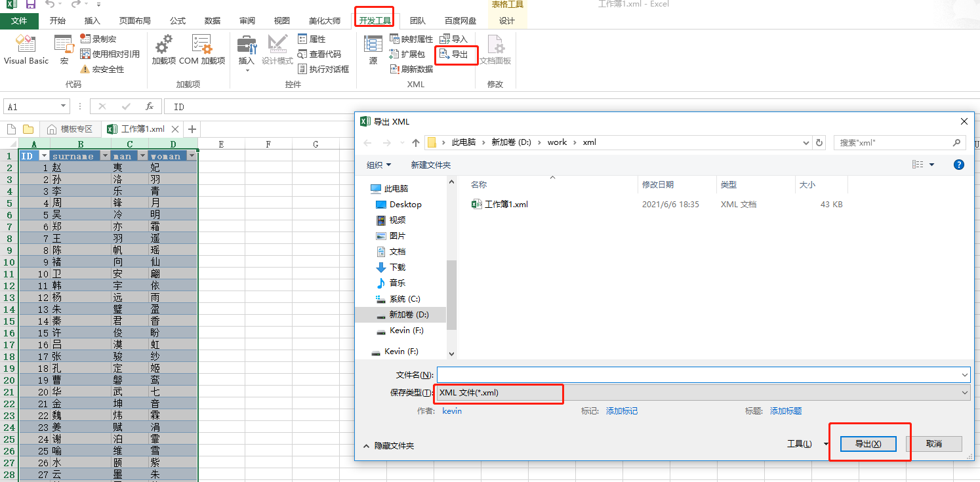Switch to the Page Layout (页面布局) tab
The width and height of the screenshot is (980, 482).
pyautogui.click(x=135, y=20)
